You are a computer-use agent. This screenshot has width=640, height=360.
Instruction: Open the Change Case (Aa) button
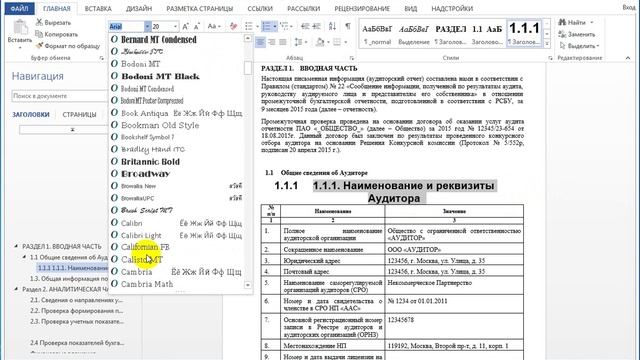[x=214, y=27]
